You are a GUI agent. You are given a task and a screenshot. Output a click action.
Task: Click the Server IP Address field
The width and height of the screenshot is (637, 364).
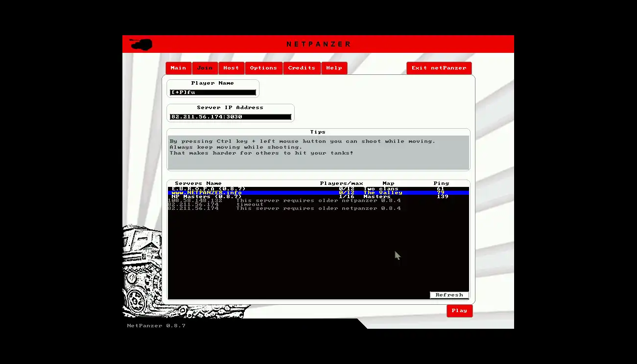coord(231,117)
